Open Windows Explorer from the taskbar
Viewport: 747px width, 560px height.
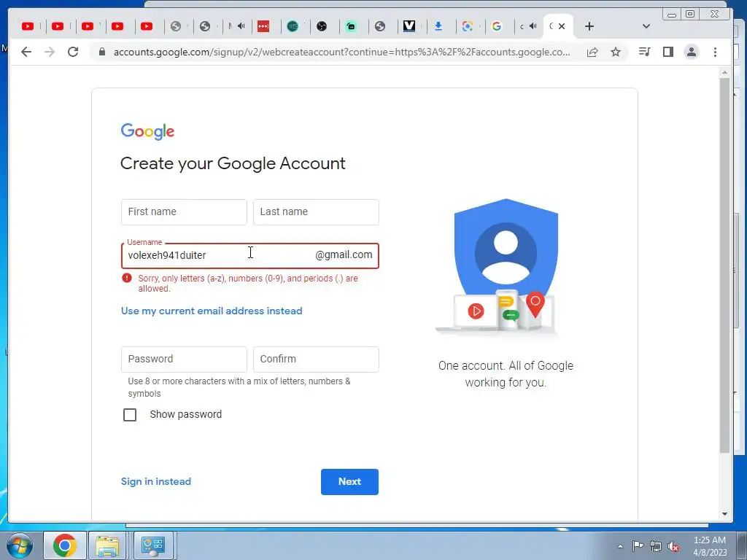click(x=108, y=545)
